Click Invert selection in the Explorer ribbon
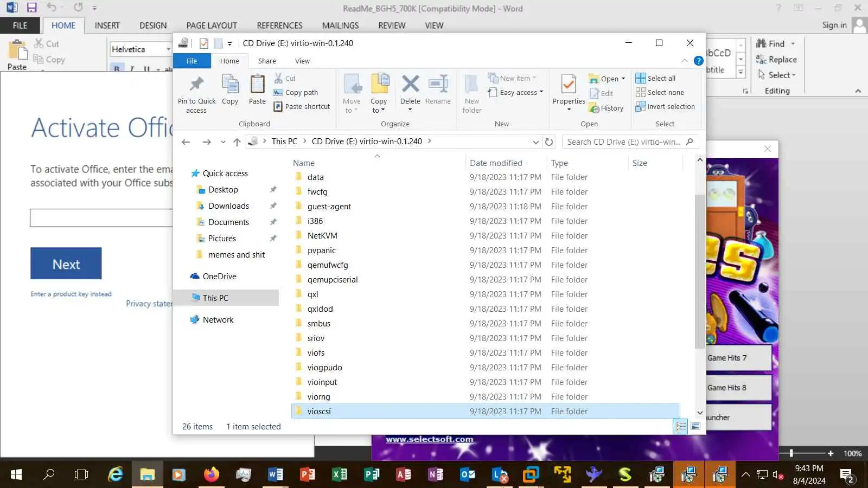This screenshot has height=488, width=868. pos(665,107)
